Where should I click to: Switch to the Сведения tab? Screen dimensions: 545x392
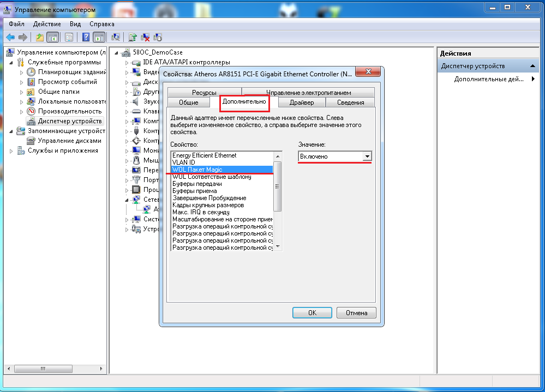350,102
